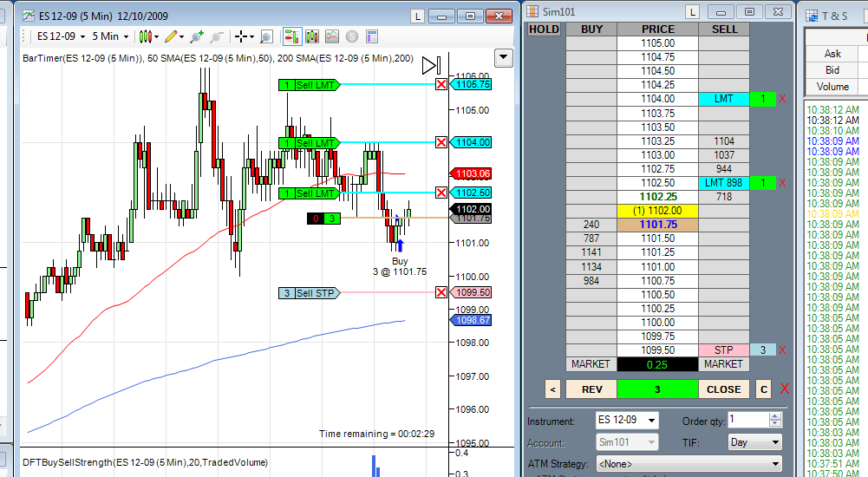Click the Order qty input field
The height and width of the screenshot is (477, 868).
(747, 420)
